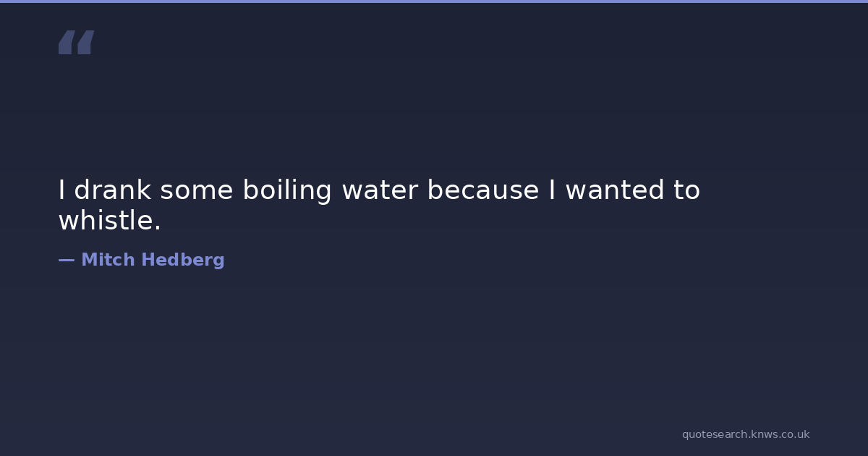868x456 pixels.
Task: Open the quotesearch.knws.co.uk link
Action: pyautogui.click(x=745, y=434)
